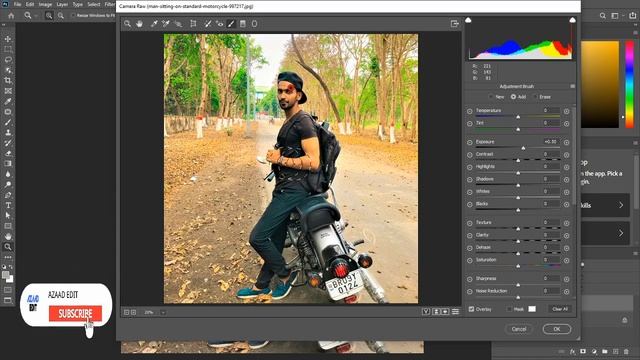Select Photoshop Lasso tool
Screen dimensions: 640x360
(x=8, y=60)
